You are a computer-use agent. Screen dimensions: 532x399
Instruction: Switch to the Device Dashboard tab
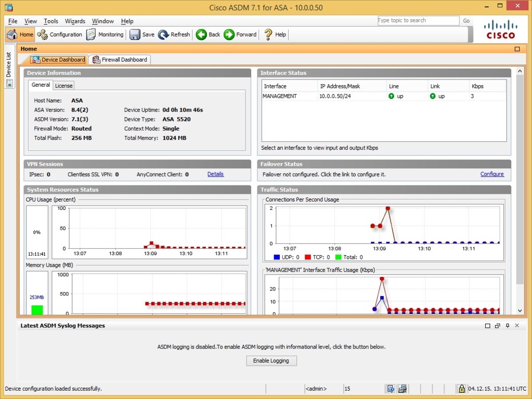58,60
